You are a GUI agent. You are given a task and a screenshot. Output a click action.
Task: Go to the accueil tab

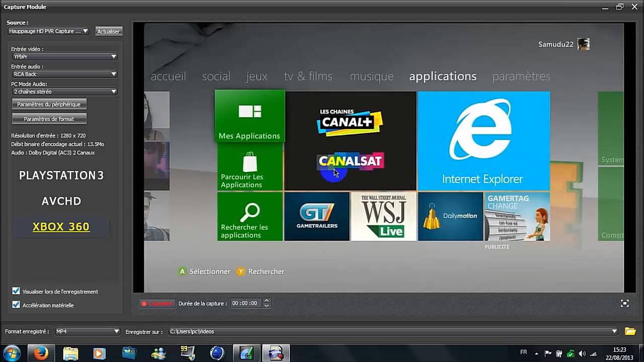[x=168, y=76]
